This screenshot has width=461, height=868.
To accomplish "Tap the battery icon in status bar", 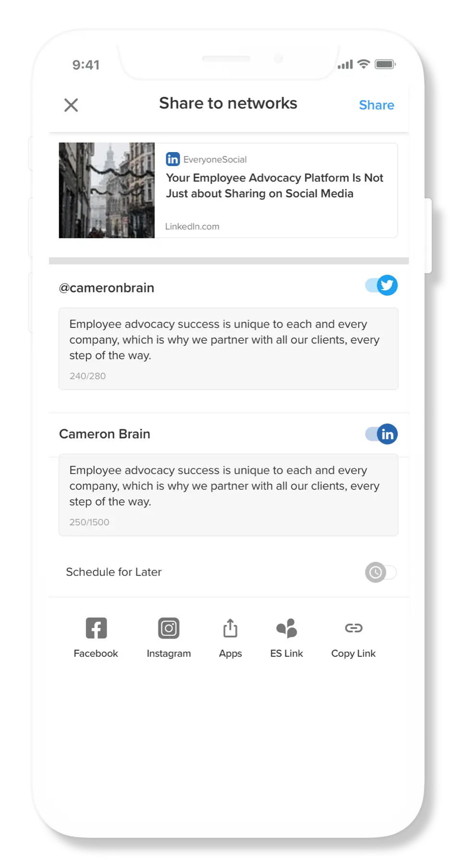I will [385, 64].
